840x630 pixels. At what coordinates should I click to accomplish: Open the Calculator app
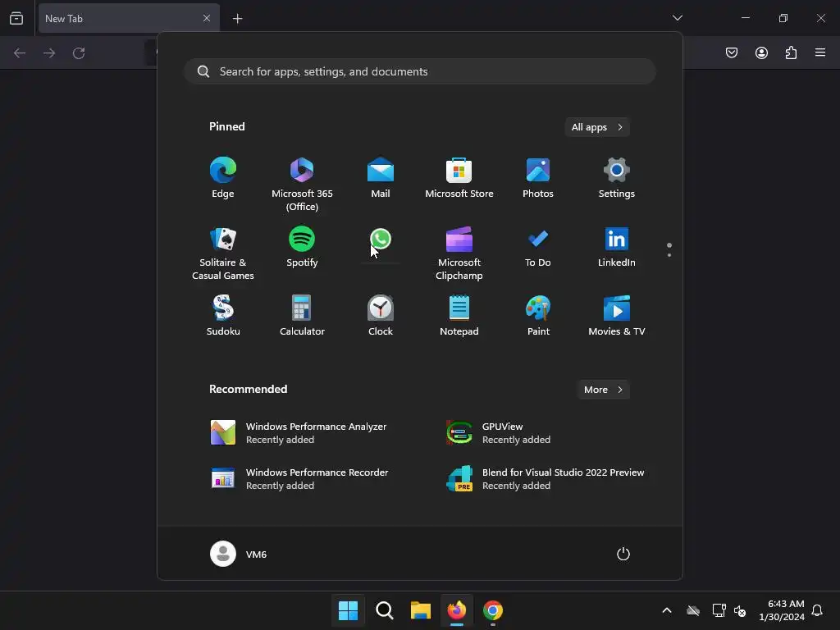pyautogui.click(x=302, y=316)
